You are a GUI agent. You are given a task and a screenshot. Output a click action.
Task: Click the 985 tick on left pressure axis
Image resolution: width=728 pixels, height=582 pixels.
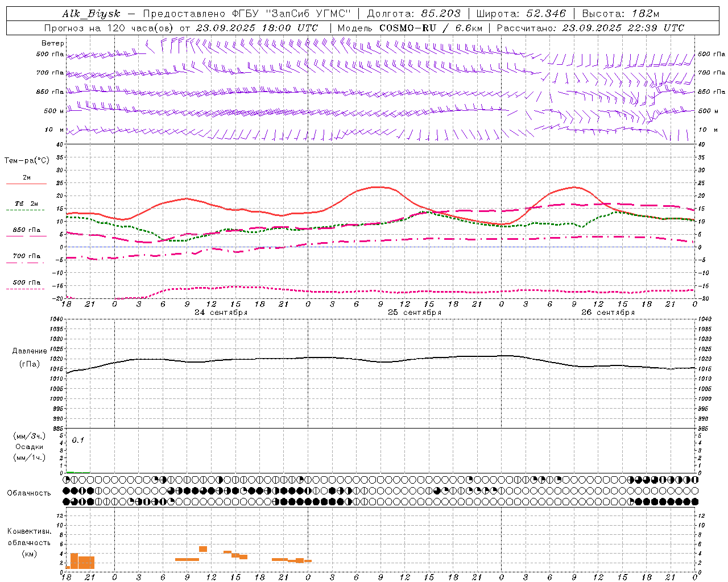click(x=57, y=429)
